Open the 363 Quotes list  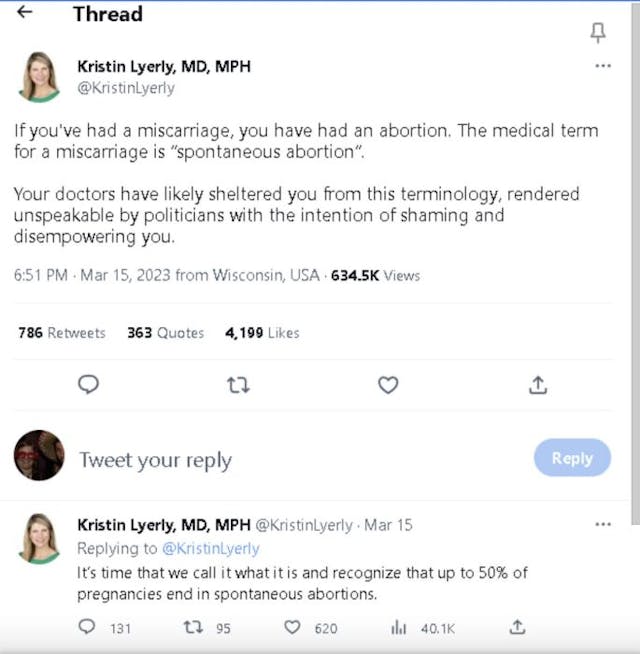(x=165, y=333)
